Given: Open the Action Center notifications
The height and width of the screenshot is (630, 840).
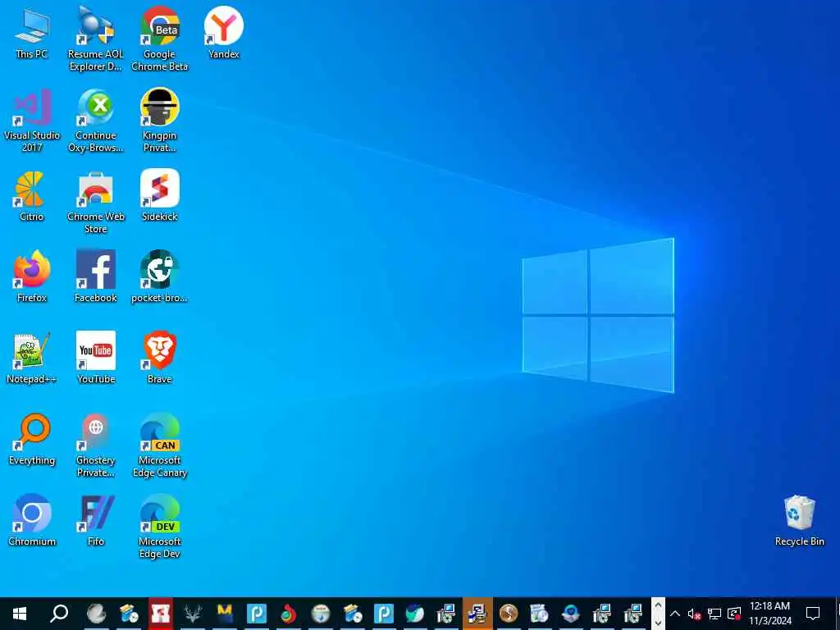Looking at the screenshot, I should tap(813, 614).
